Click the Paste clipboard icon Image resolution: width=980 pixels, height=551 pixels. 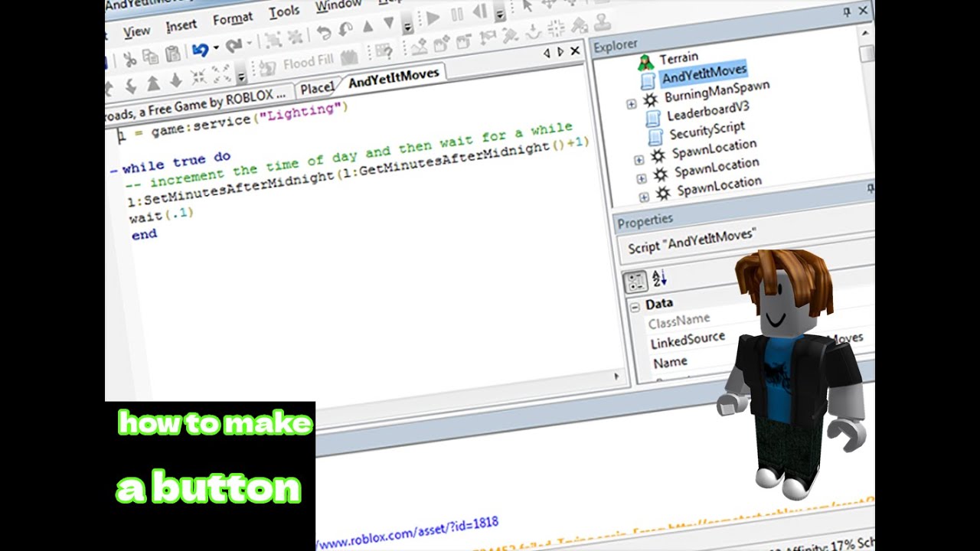[173, 54]
